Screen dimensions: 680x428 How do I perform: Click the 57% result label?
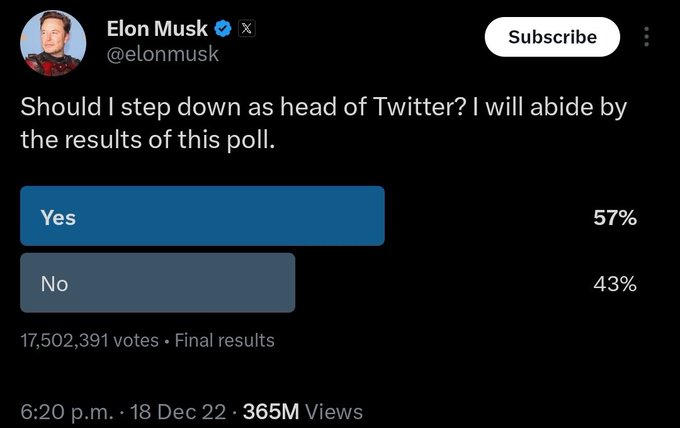click(615, 217)
